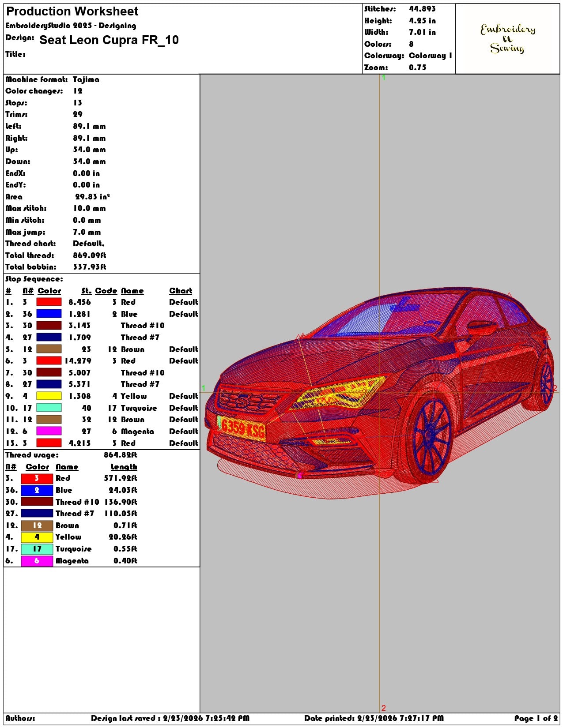Click the blue swatch in stop sequence row 2
Viewport: 563px width, 728px height.
[49, 314]
